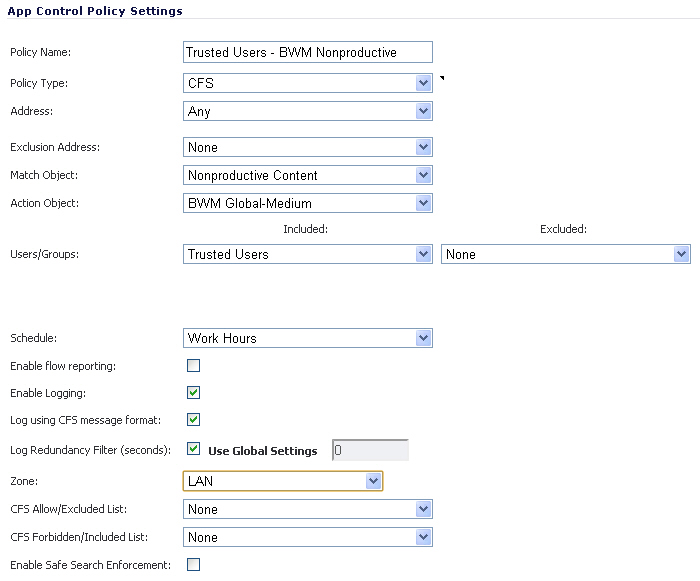Expand the Schedule dropdown set to Work Hours
This screenshot has height=581, width=700.
(308, 338)
